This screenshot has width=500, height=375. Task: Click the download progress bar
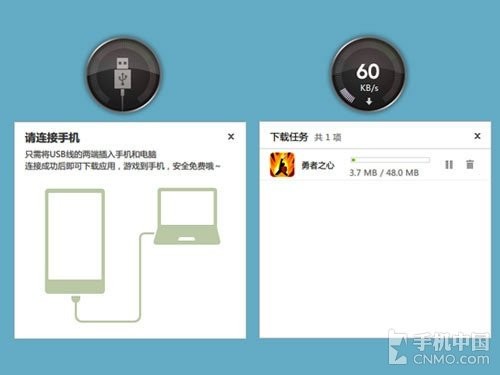click(x=390, y=160)
